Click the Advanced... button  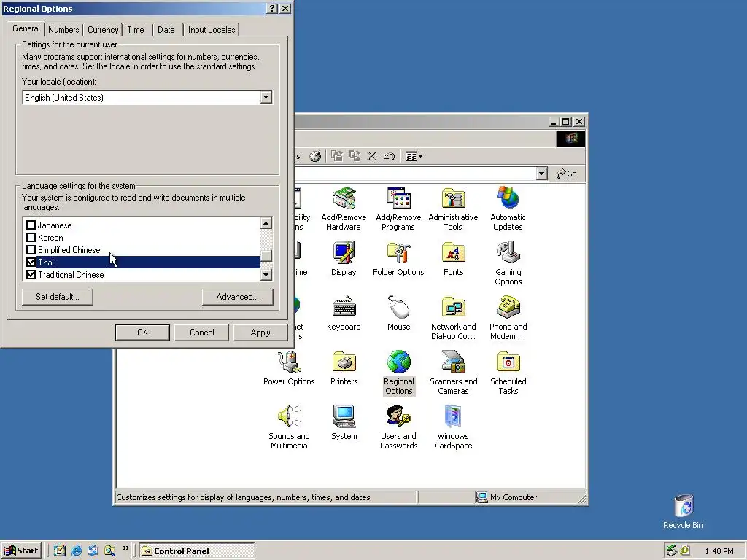pyautogui.click(x=237, y=297)
